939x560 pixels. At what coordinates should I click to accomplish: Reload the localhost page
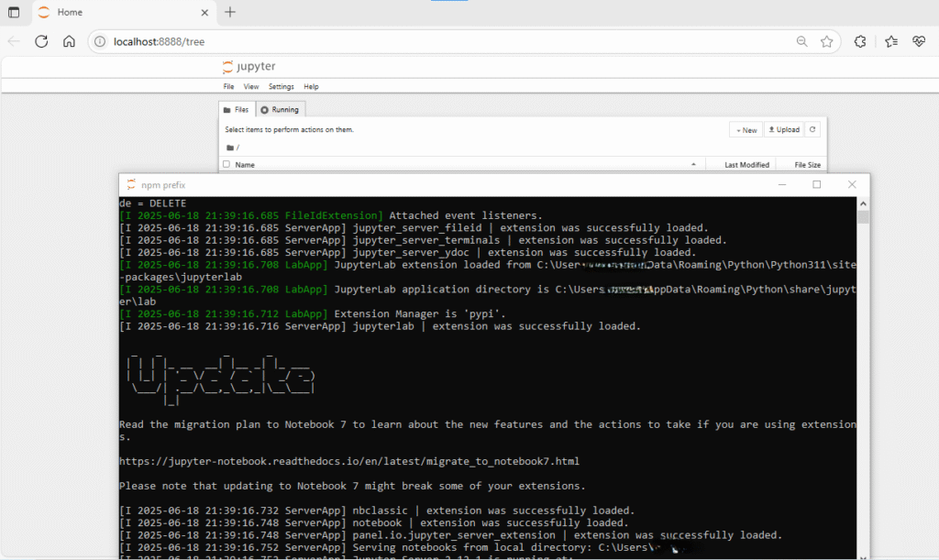click(x=41, y=41)
